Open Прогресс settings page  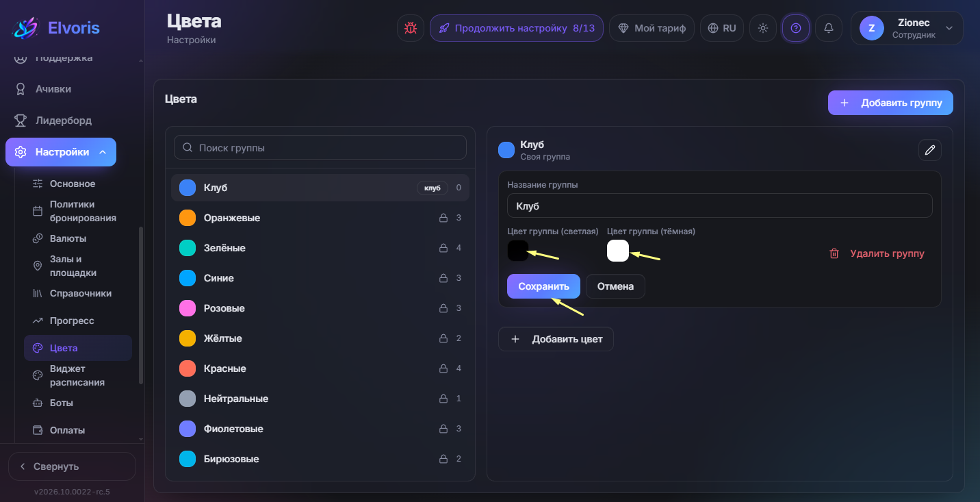(72, 321)
